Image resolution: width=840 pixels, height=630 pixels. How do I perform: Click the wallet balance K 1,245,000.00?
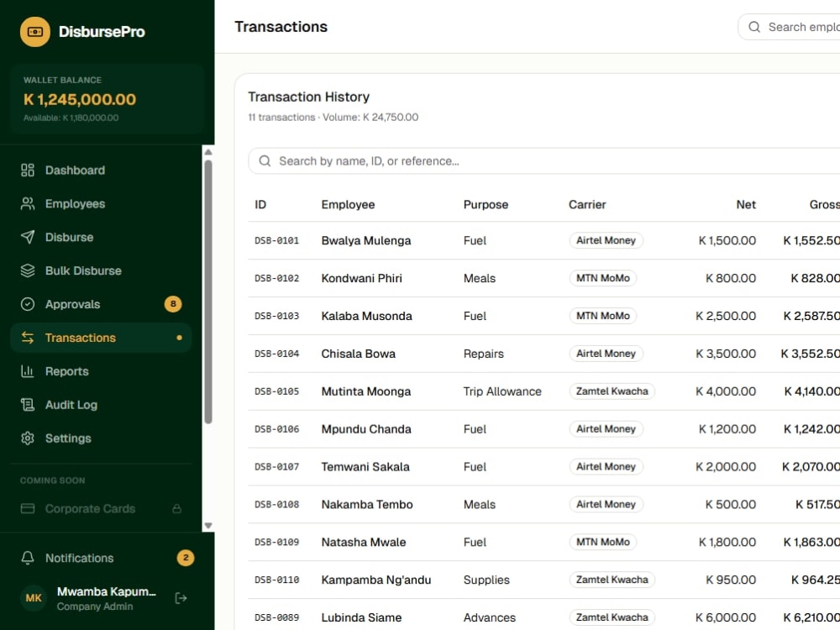pyautogui.click(x=80, y=99)
